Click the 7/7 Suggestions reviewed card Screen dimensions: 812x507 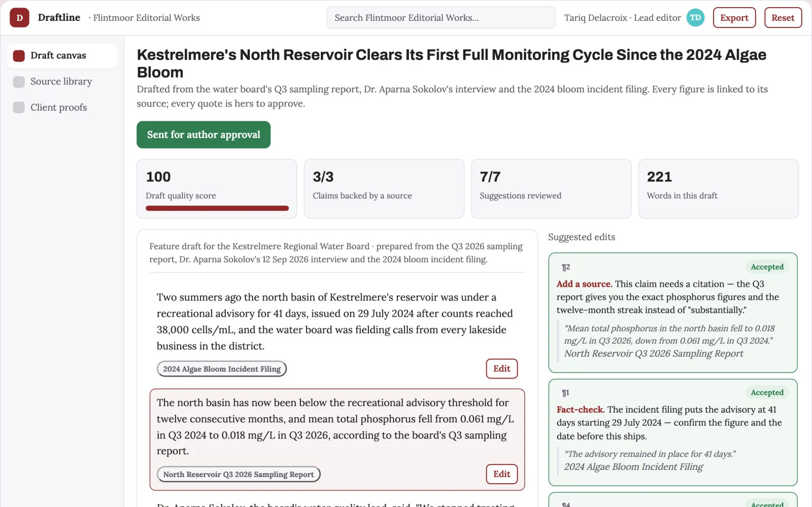551,189
